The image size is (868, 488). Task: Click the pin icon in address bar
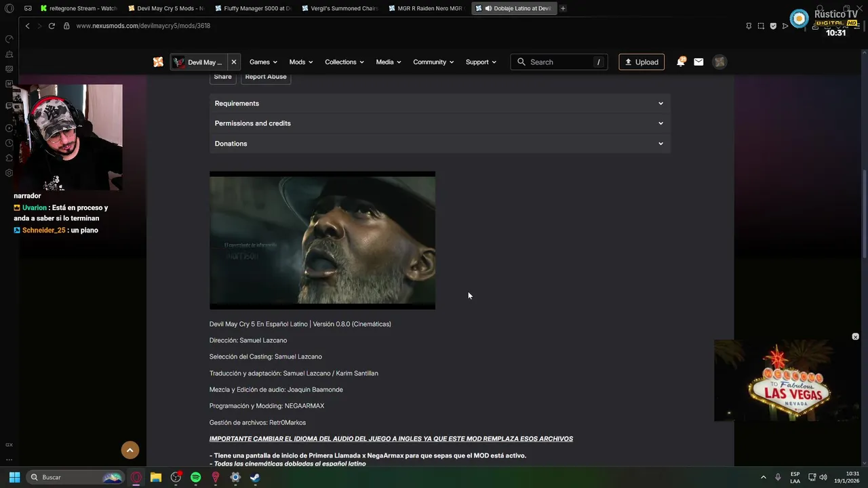click(749, 26)
